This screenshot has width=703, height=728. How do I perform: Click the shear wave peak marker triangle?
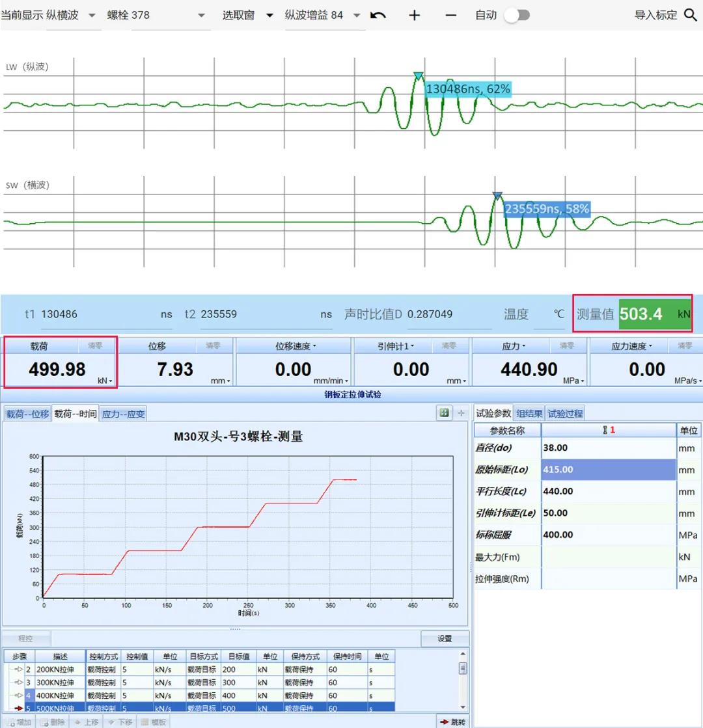(x=497, y=196)
